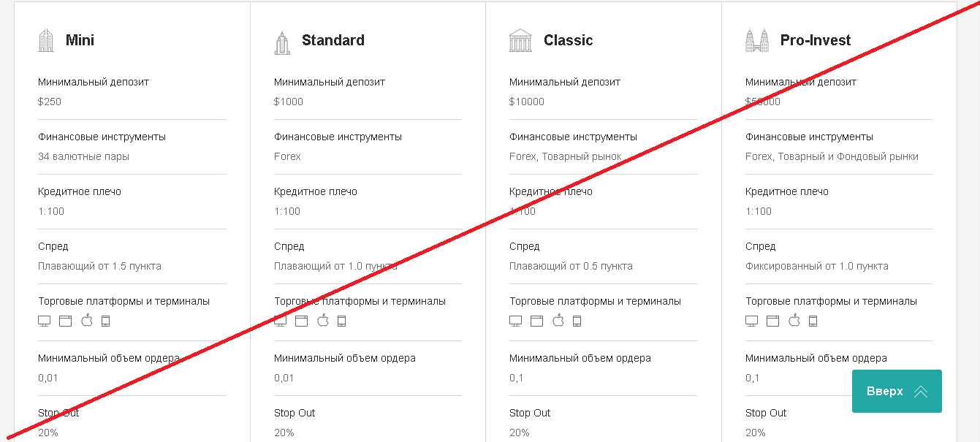Click the Standard account tower icon
This screenshot has height=442, width=980.
(282, 42)
